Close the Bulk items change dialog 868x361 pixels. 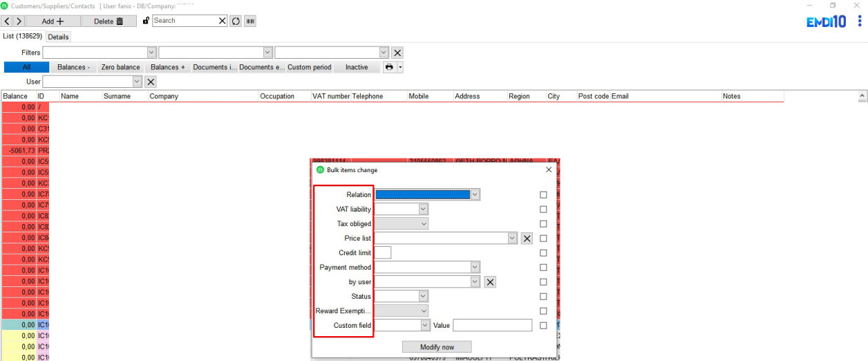coord(549,169)
